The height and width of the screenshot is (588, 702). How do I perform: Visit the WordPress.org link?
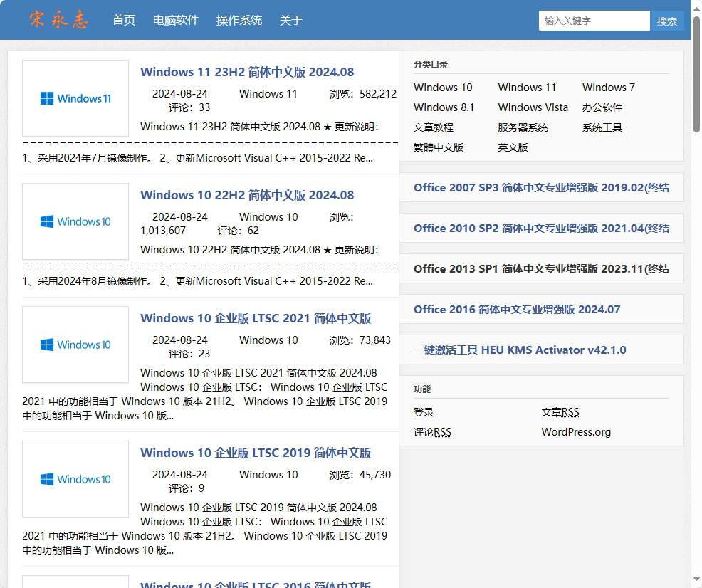576,432
